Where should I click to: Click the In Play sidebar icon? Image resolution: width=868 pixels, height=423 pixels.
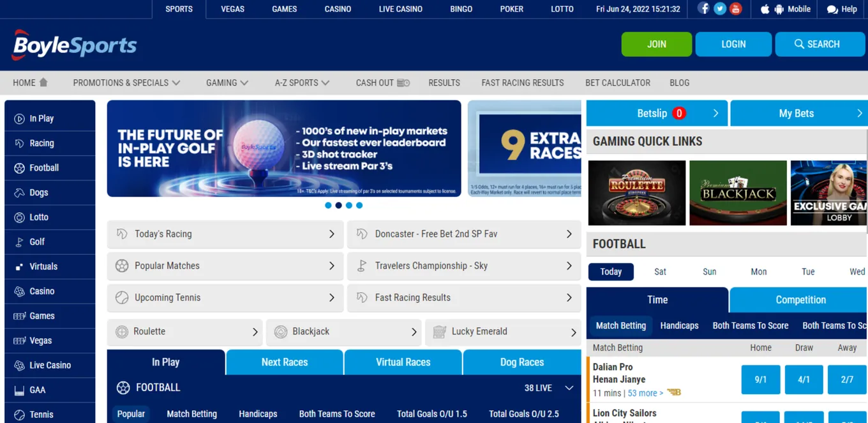[x=19, y=119]
